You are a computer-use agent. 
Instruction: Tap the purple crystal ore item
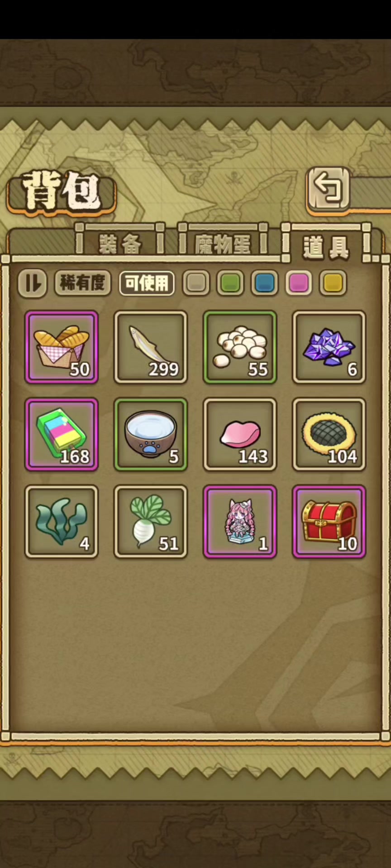coord(329,347)
